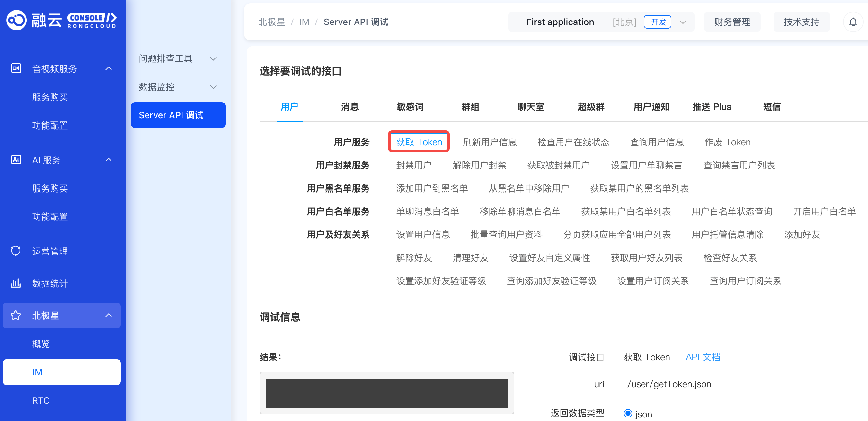Open the notification bell icon
The width and height of the screenshot is (868, 421).
[854, 22]
